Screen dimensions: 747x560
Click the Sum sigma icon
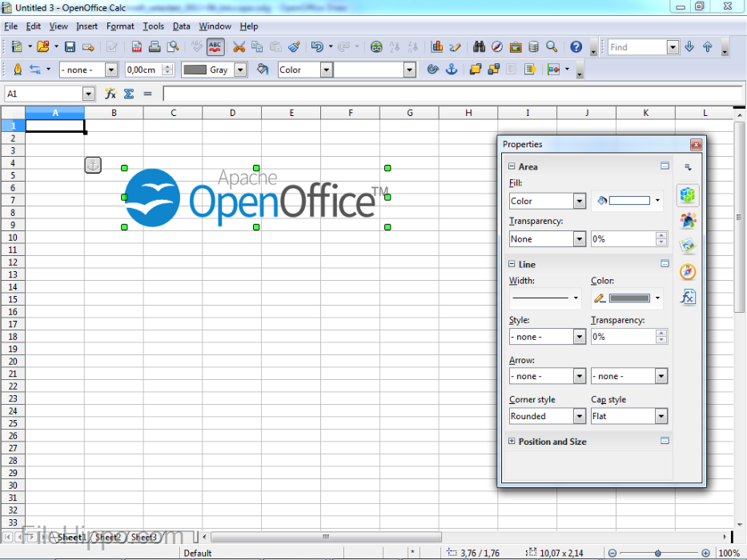(x=129, y=94)
